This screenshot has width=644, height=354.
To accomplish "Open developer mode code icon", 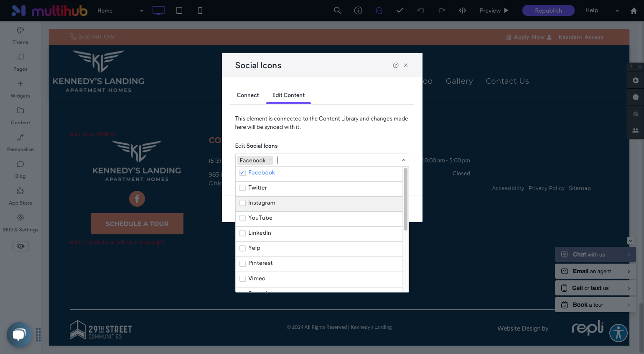I will (463, 10).
